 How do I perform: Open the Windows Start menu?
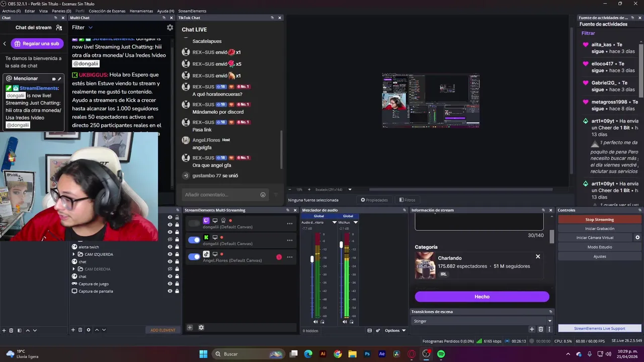click(203, 354)
